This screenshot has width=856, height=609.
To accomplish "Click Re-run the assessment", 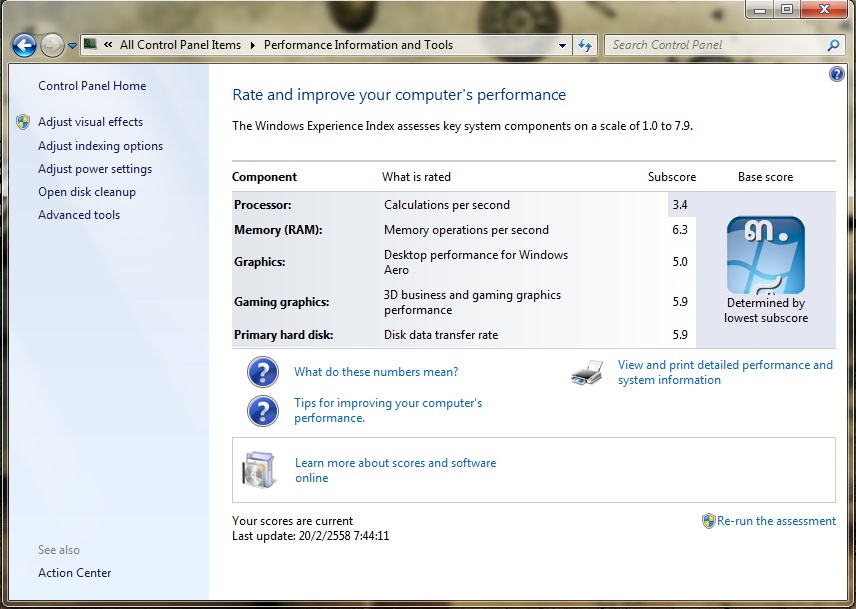I will 776,521.
